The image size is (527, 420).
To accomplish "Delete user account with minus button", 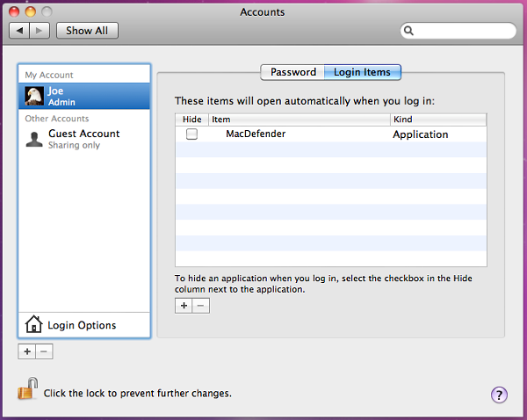I will pos(45,351).
